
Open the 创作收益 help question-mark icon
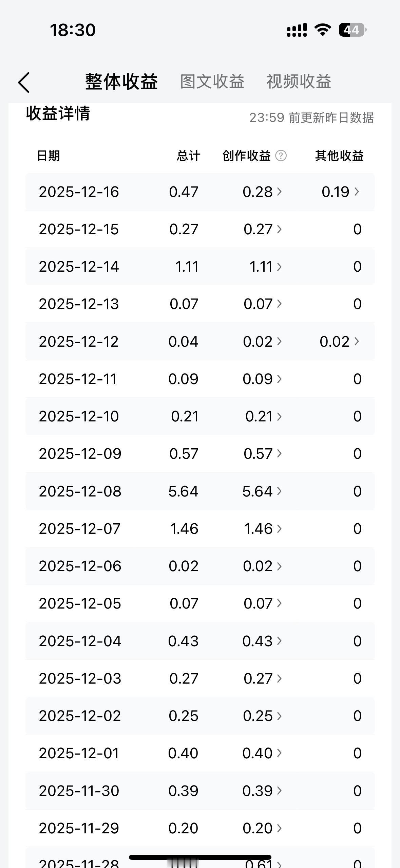[281, 156]
